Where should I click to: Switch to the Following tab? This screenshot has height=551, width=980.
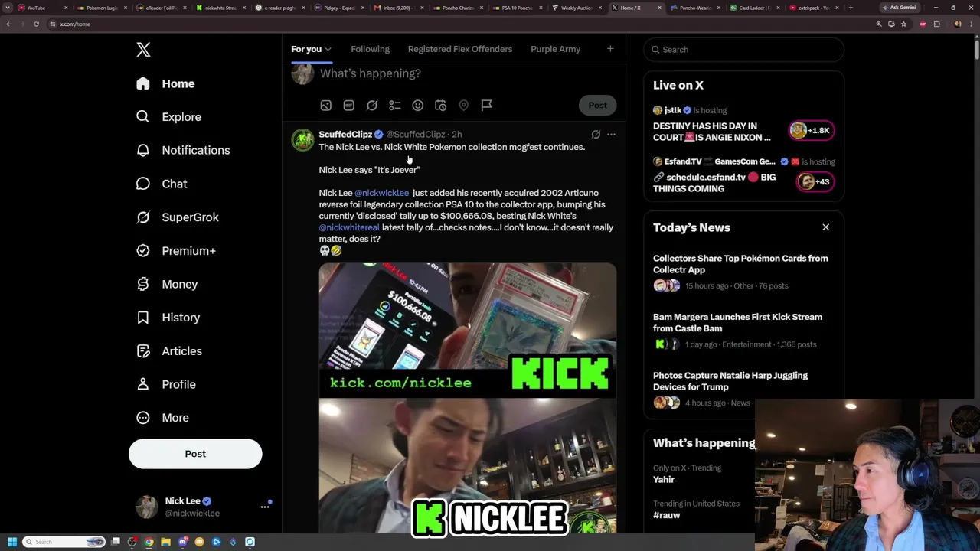(x=370, y=49)
